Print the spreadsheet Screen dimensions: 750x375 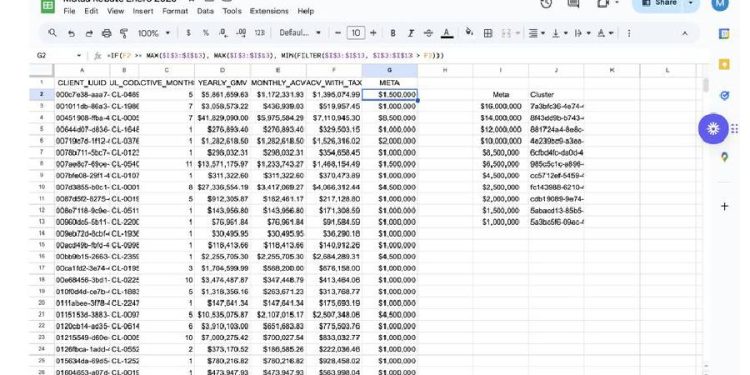(x=107, y=33)
